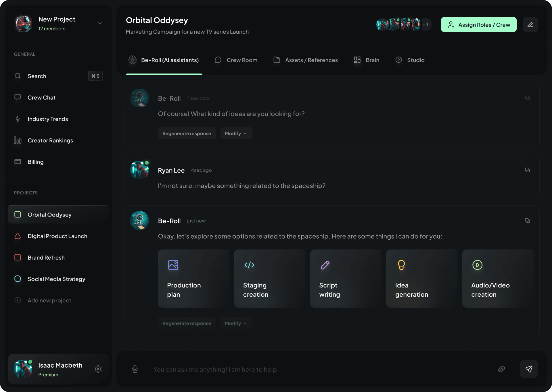
Task: Expand the Modify menu below the option cards
Action: [x=235, y=323]
